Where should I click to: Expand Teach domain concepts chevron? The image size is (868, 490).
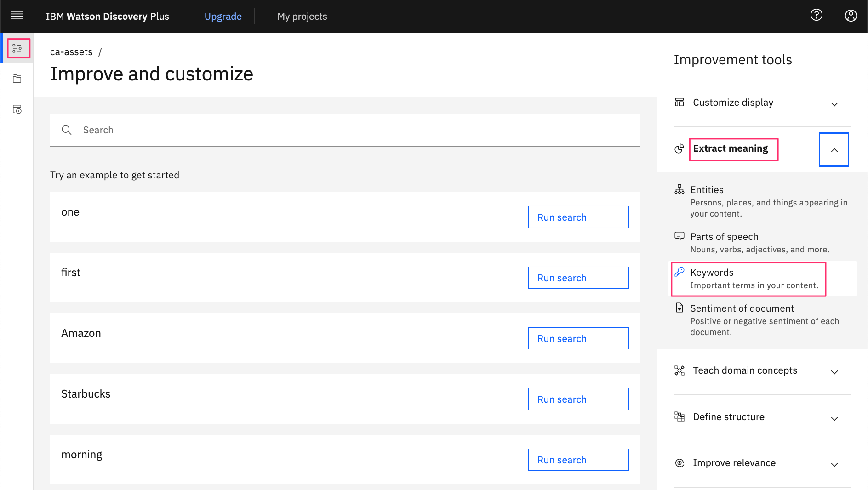pyautogui.click(x=834, y=372)
